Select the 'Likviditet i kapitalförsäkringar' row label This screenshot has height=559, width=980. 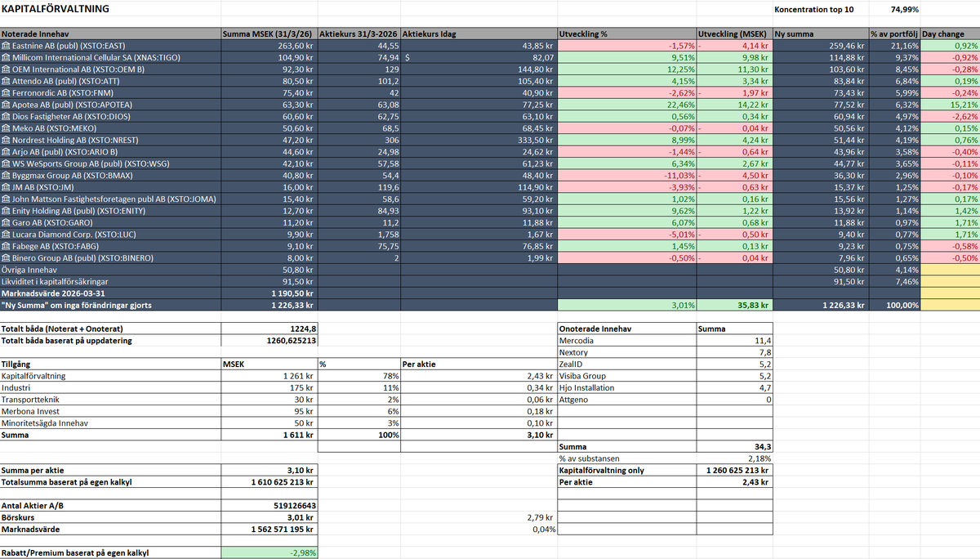pos(110,281)
